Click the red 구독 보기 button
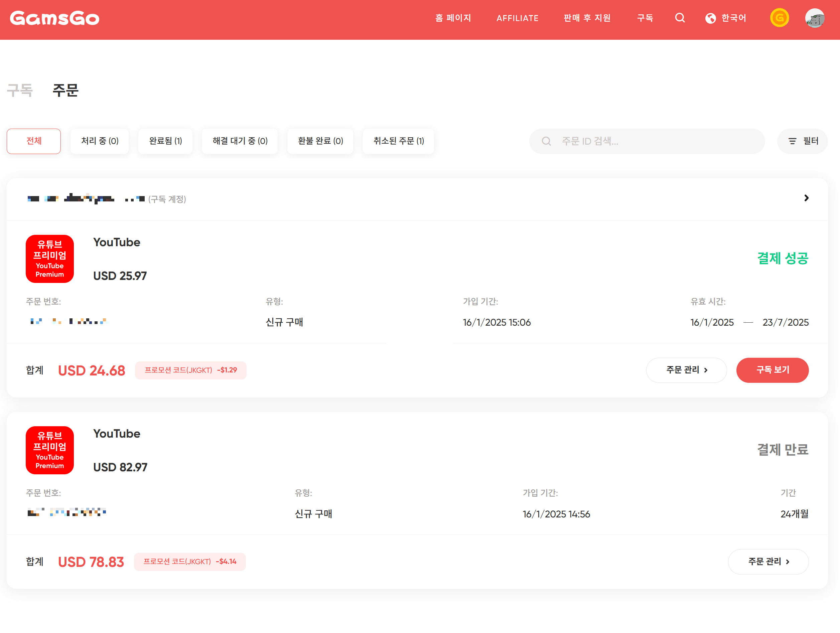 [x=772, y=370]
